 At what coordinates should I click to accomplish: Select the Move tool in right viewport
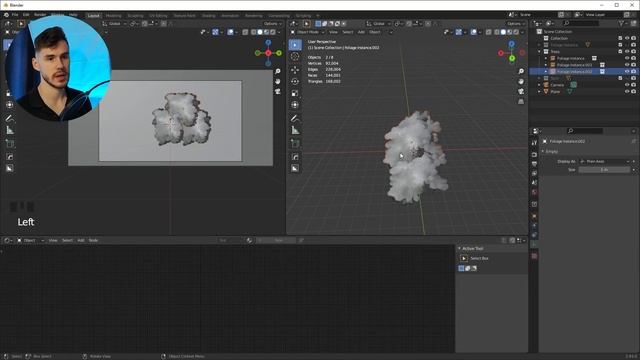coord(295,70)
